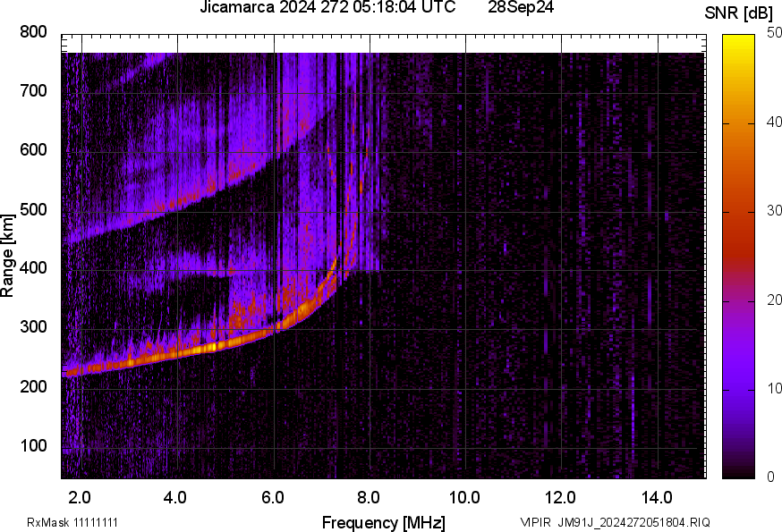Click the 800 tick on range axis
The image size is (782, 532).
click(33, 32)
